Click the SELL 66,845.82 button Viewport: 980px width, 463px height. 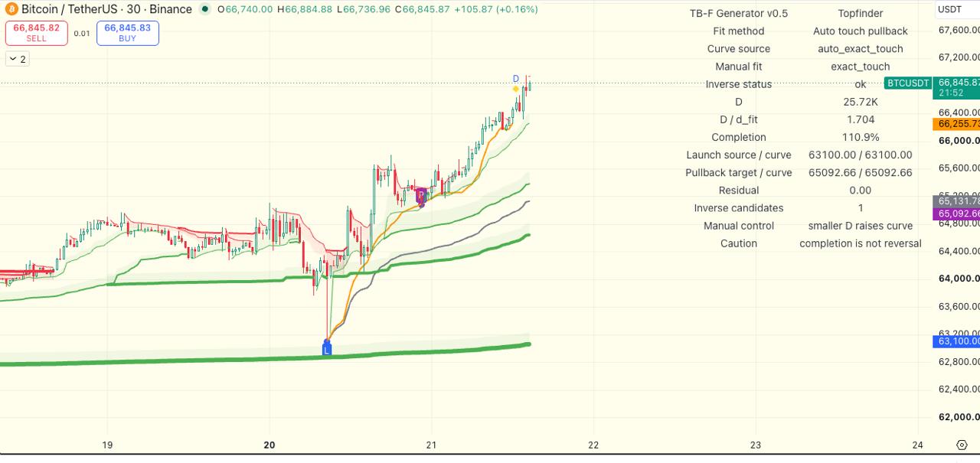coord(36,33)
